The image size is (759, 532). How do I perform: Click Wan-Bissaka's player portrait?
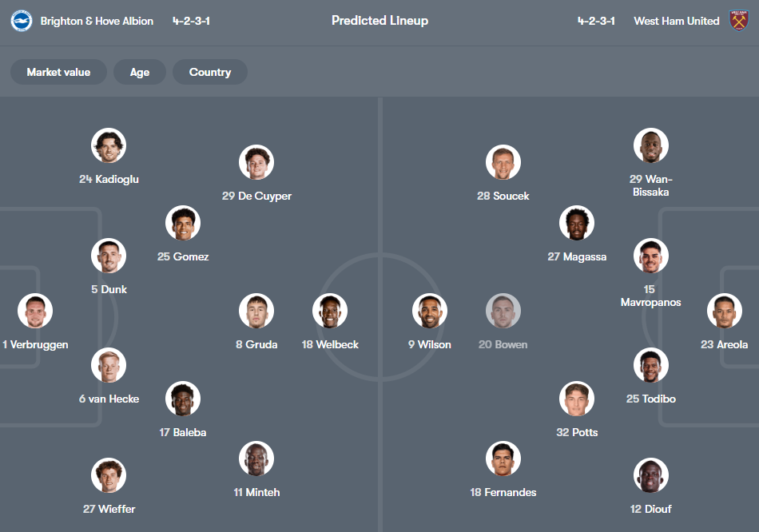point(650,146)
